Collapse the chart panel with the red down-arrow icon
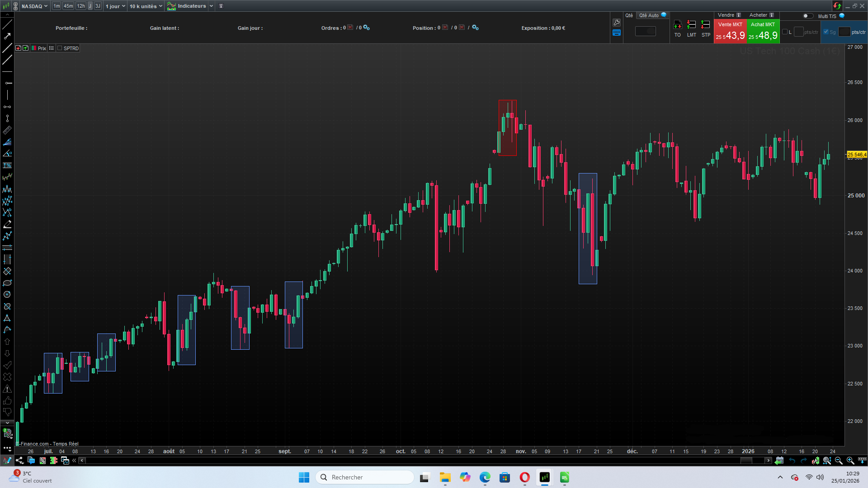Image resolution: width=868 pixels, height=488 pixels. [19, 48]
